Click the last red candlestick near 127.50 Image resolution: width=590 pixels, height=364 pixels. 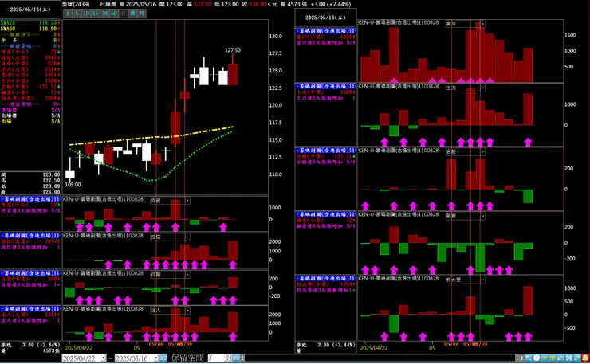coord(233,74)
